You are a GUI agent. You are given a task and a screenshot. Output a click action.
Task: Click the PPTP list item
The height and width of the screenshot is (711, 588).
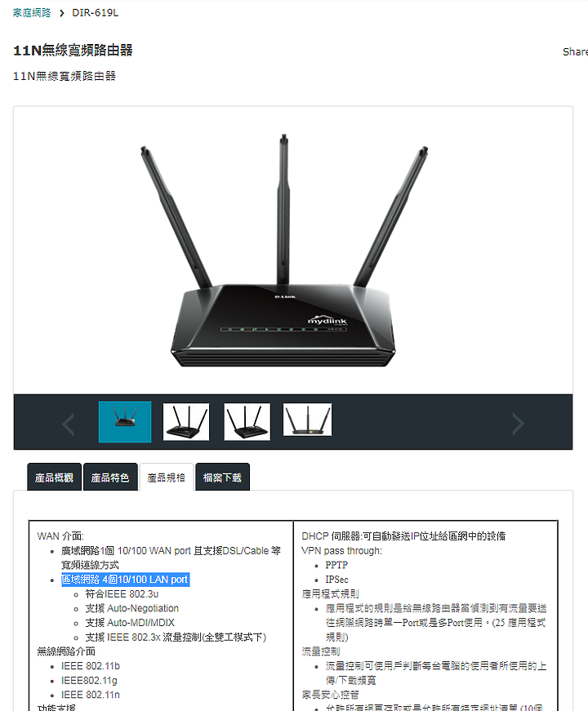click(336, 565)
